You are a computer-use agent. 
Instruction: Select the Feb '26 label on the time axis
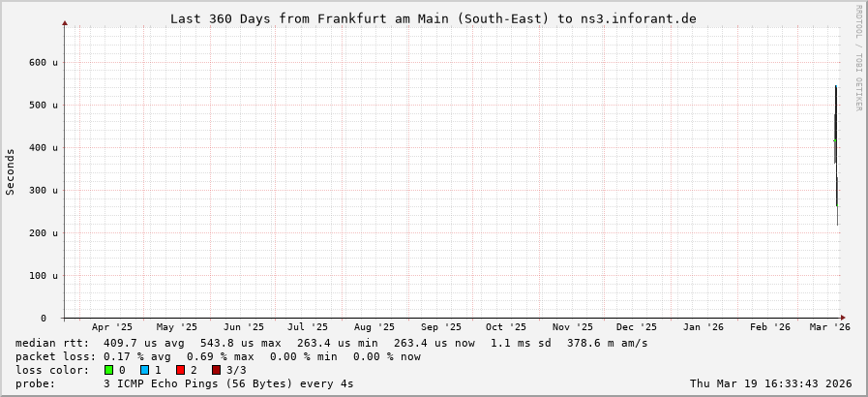point(770,328)
